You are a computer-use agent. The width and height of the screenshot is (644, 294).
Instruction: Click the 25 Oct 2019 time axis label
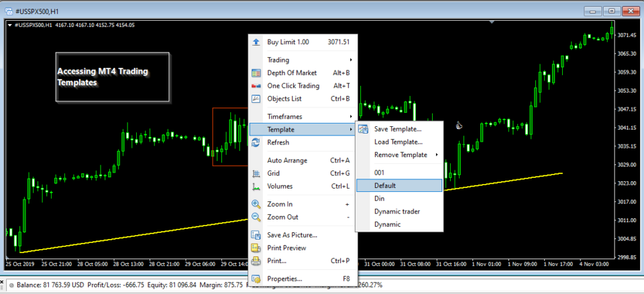tap(21, 264)
